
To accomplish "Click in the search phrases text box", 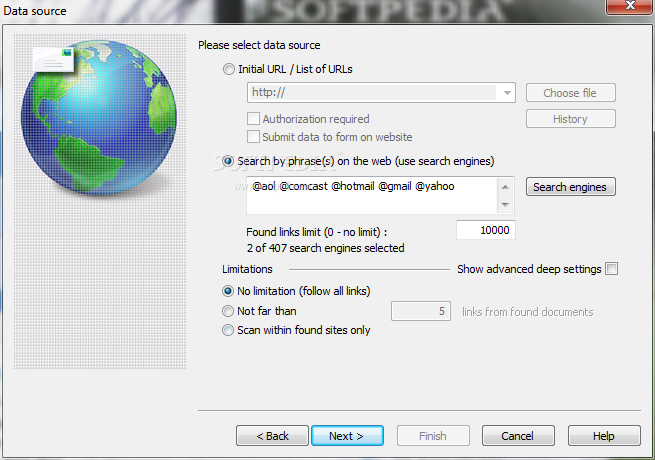I will coord(371,195).
